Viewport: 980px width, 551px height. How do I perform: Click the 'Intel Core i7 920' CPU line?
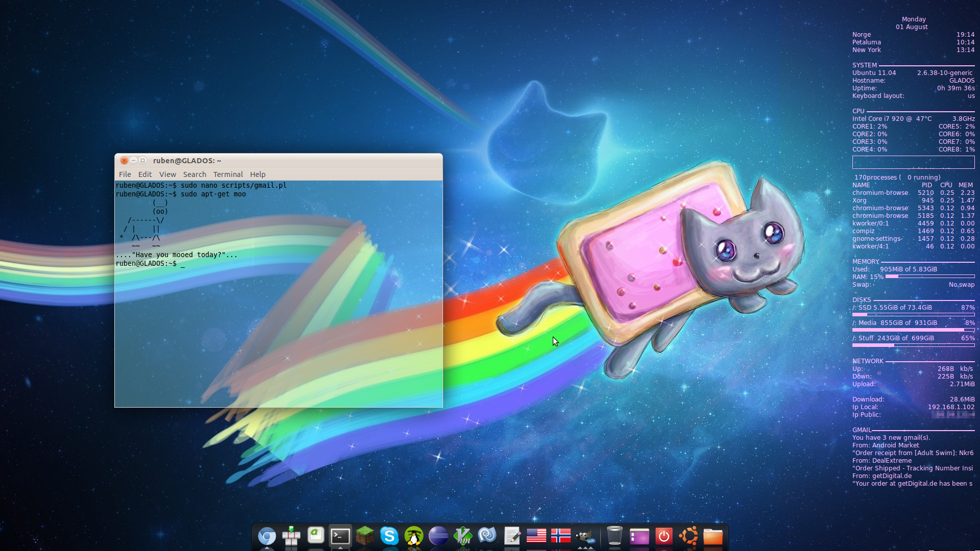(x=914, y=119)
